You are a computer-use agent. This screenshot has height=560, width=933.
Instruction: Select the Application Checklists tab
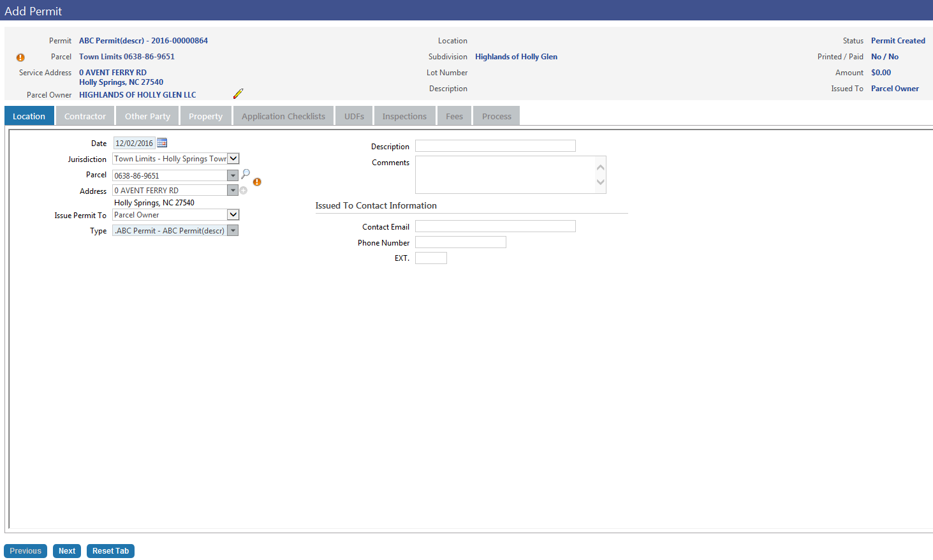(x=283, y=116)
